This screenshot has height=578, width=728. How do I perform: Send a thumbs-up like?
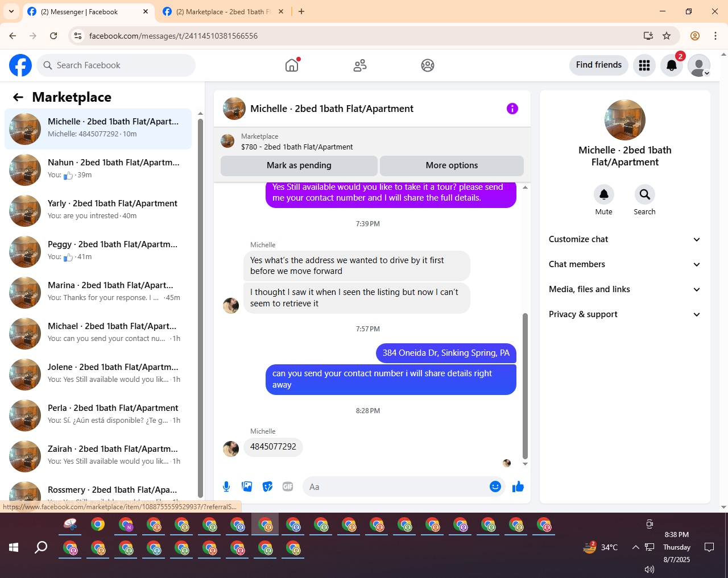click(518, 486)
